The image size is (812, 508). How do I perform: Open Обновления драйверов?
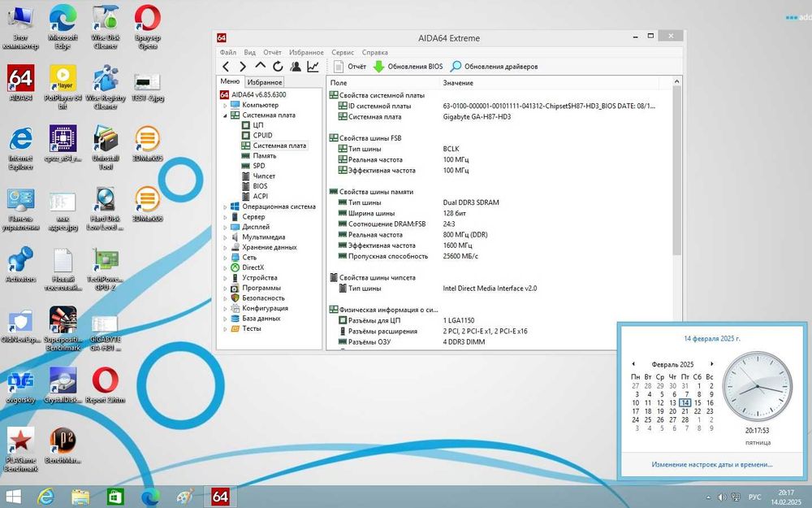point(494,67)
